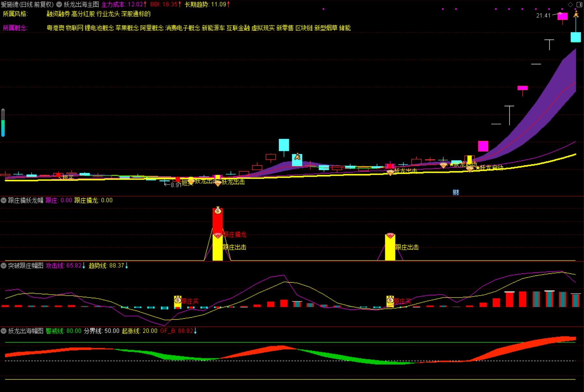Click the 攻击线: 65.82 readout

[x=66, y=266]
